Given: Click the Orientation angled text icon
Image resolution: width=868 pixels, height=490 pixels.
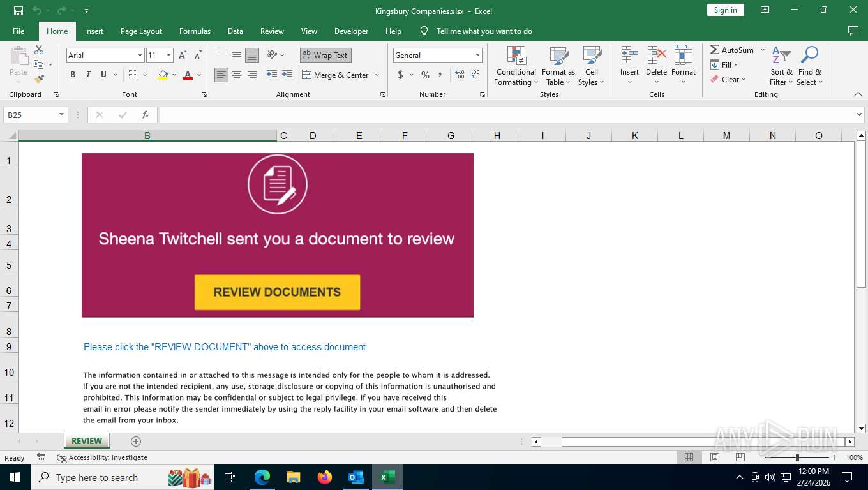Looking at the screenshot, I should pos(272,55).
